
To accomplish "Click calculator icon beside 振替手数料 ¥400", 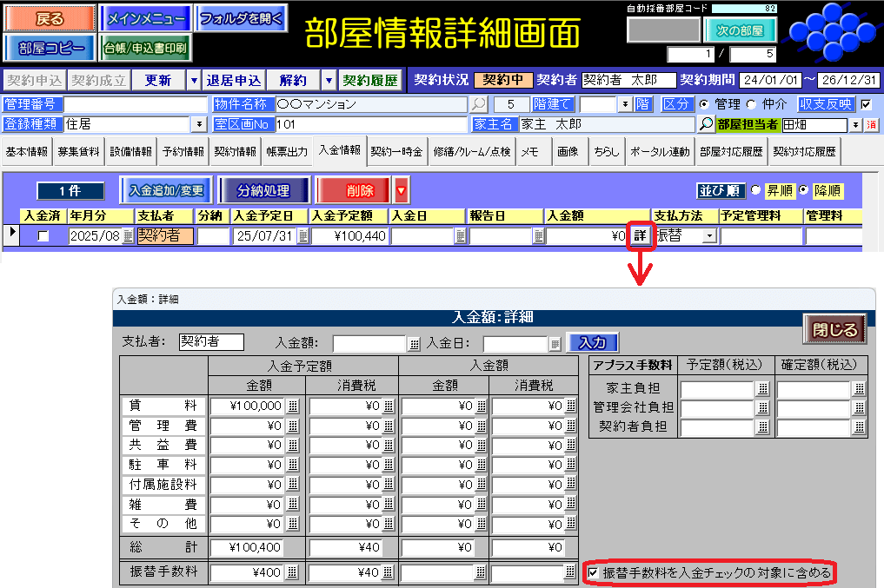I will 293,572.
